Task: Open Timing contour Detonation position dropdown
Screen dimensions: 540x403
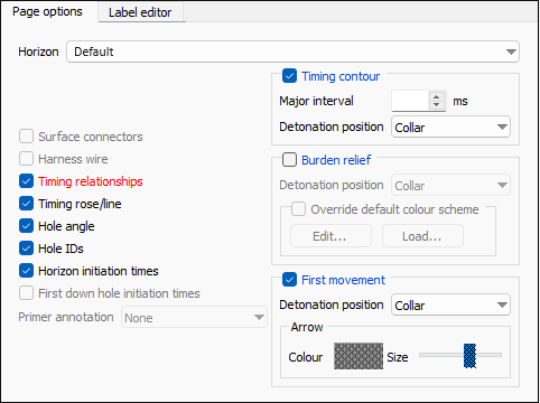Action: click(x=451, y=127)
